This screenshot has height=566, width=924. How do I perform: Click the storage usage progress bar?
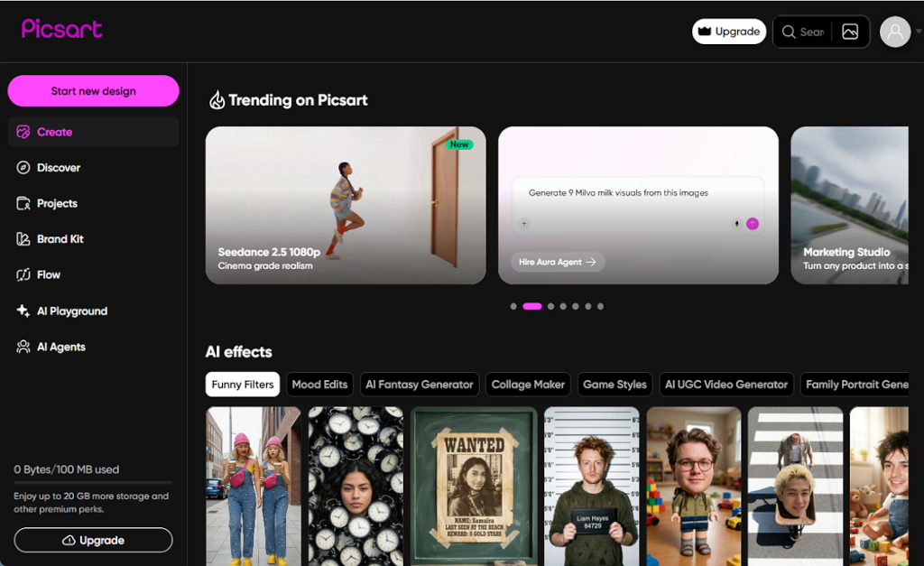pos(93,482)
